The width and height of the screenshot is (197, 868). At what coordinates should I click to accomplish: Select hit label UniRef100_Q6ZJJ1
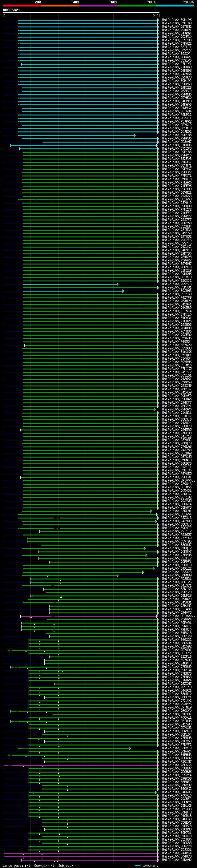pyautogui.click(x=177, y=118)
